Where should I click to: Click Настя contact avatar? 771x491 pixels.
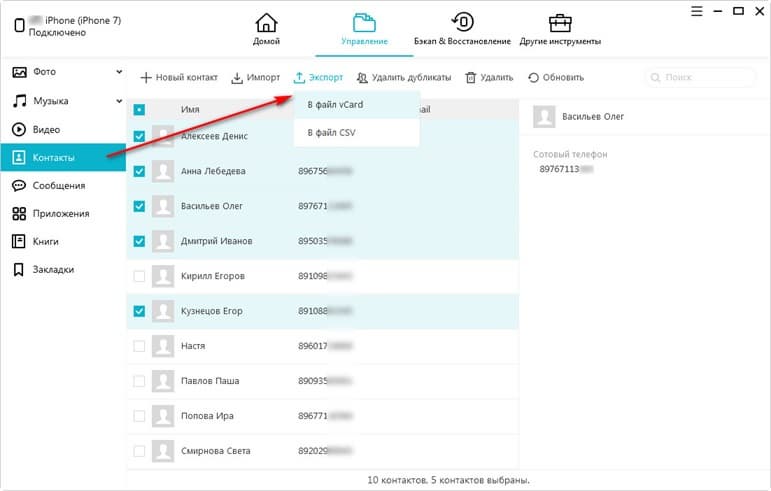click(x=163, y=346)
